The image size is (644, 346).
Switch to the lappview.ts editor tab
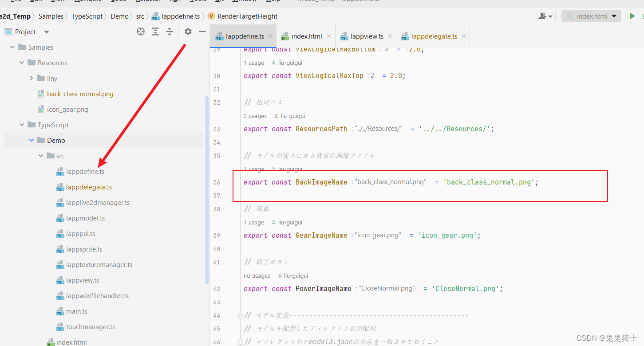click(366, 36)
